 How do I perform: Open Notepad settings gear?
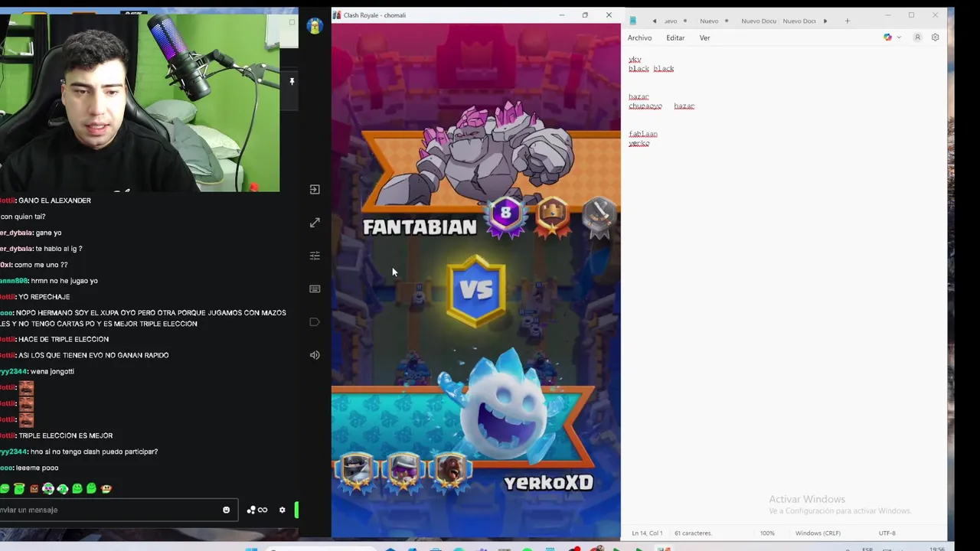pos(935,37)
